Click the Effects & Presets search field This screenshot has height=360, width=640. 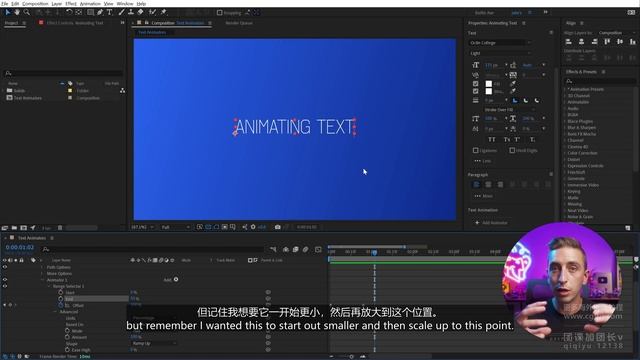click(599, 81)
